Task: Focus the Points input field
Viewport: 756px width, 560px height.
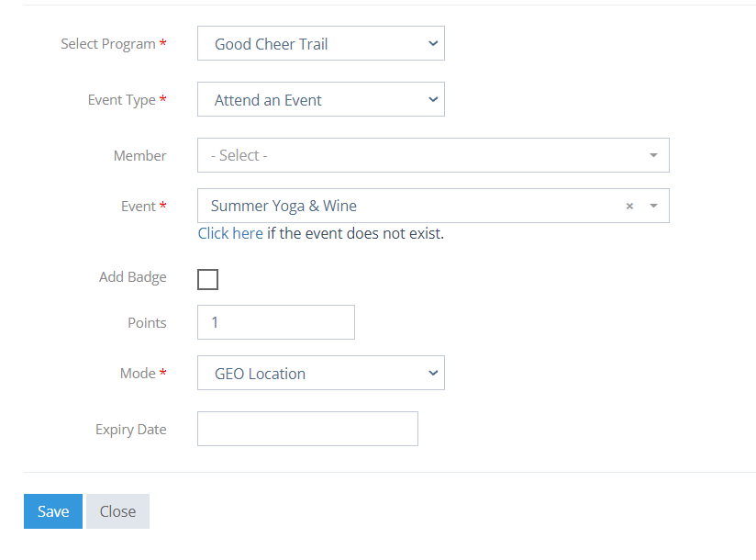Action: pos(276,322)
